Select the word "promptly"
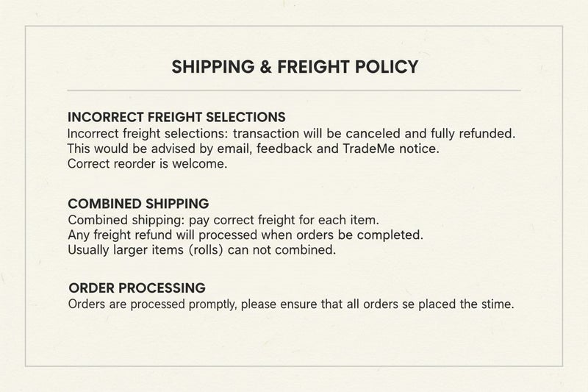Screen dimensions: 588x392 click(211, 304)
